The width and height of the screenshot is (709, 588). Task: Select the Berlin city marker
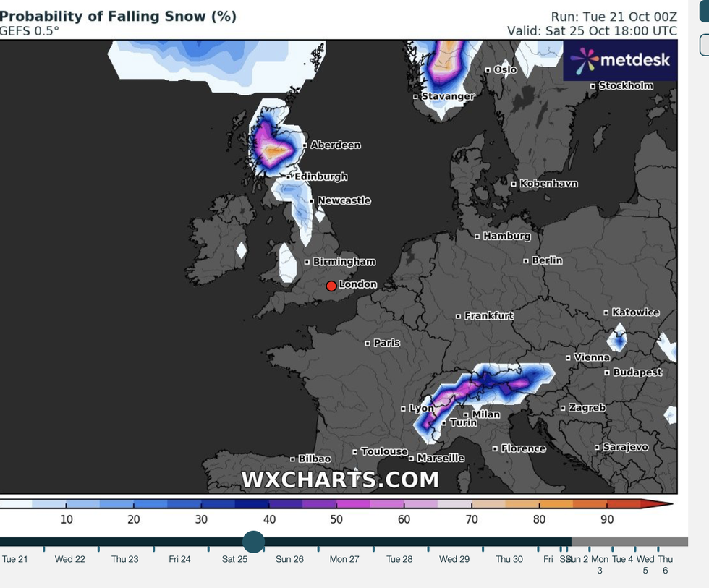point(527,260)
